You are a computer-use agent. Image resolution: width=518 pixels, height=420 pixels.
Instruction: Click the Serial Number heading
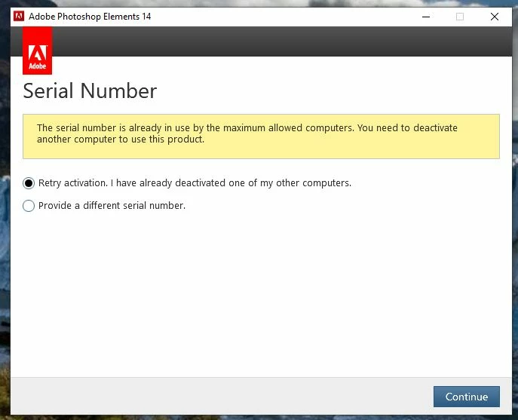tap(90, 91)
